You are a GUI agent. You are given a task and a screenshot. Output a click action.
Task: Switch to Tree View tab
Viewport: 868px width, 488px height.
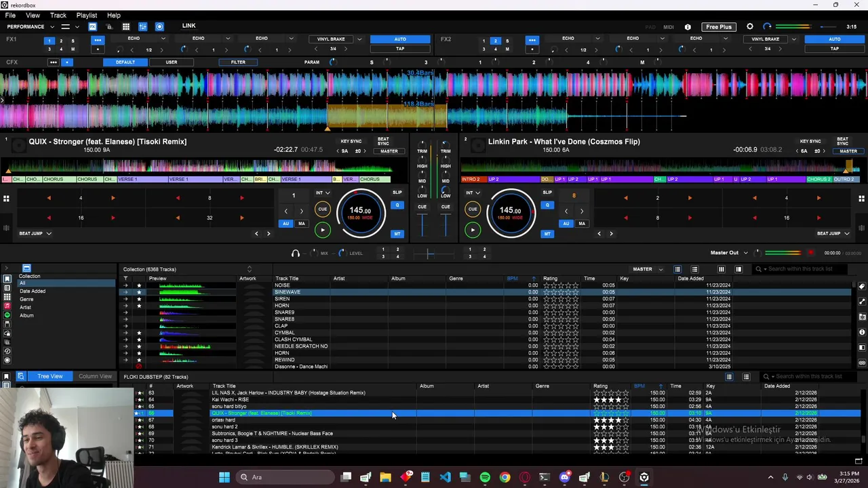50,376
